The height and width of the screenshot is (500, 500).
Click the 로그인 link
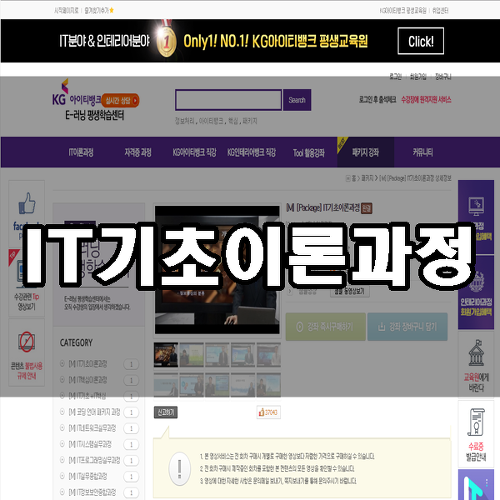coord(396,77)
